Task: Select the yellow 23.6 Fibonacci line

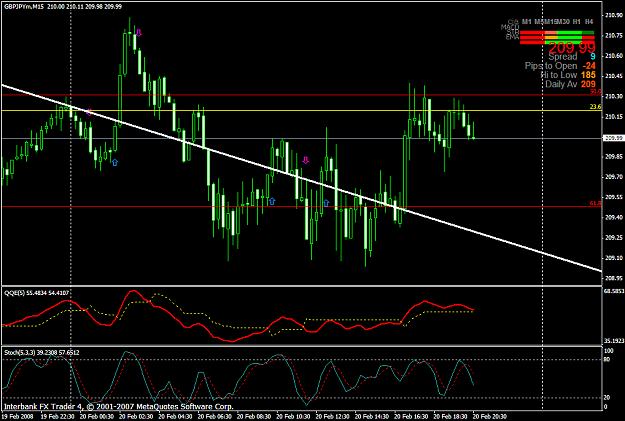Action: (x=301, y=110)
